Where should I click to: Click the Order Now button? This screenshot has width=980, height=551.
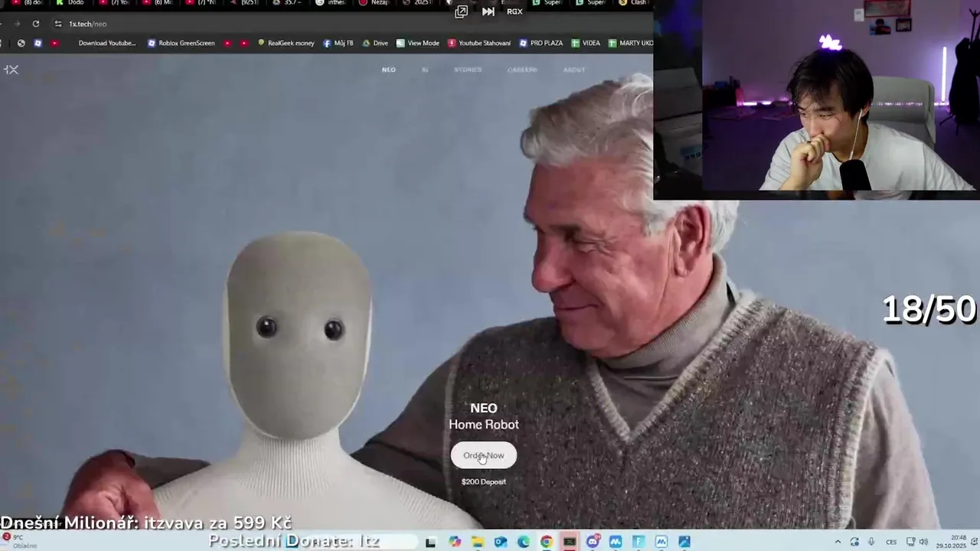484,455
